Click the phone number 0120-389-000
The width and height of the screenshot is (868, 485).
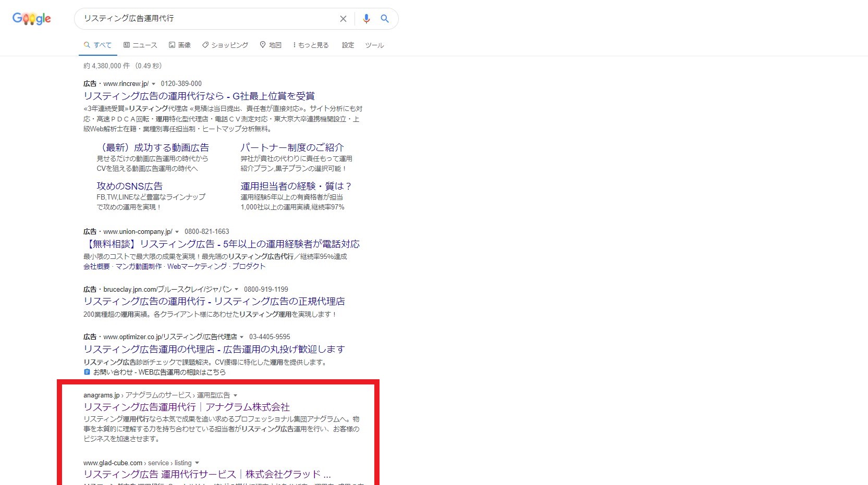coord(181,83)
